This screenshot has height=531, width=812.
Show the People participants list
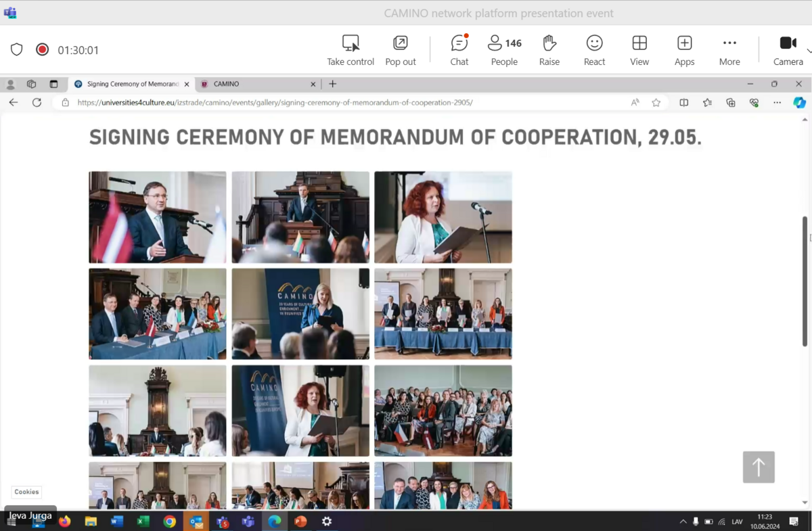504,50
